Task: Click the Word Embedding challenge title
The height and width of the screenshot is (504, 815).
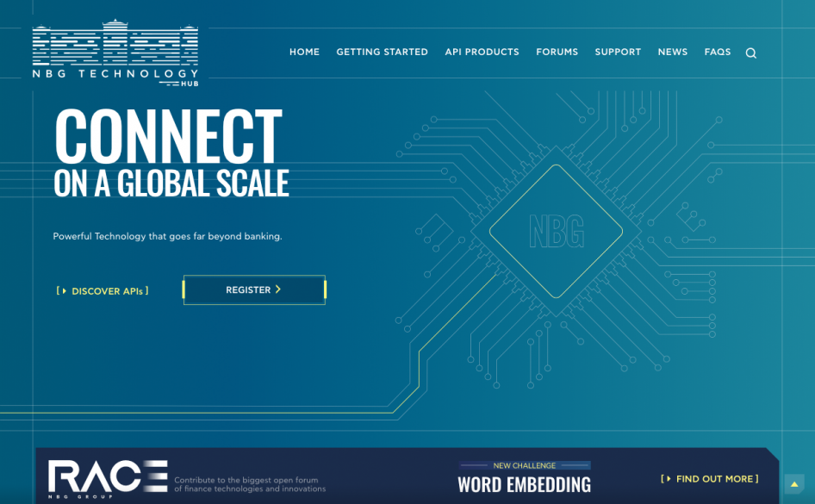Action: click(525, 485)
